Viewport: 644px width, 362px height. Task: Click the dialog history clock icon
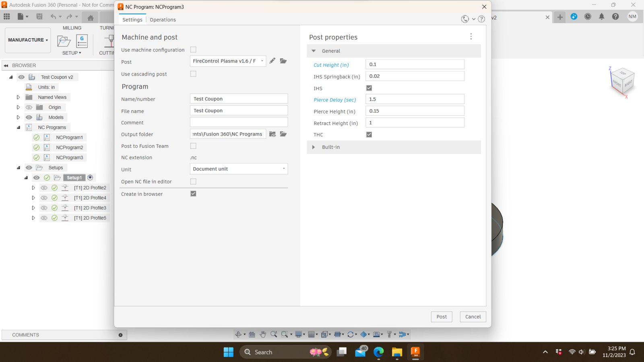tap(465, 19)
